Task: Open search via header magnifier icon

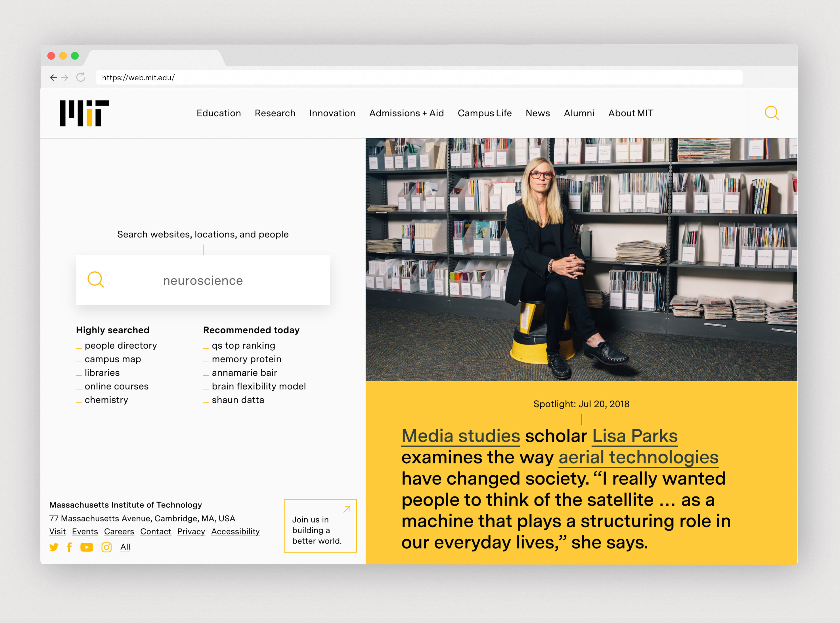Action: click(771, 113)
